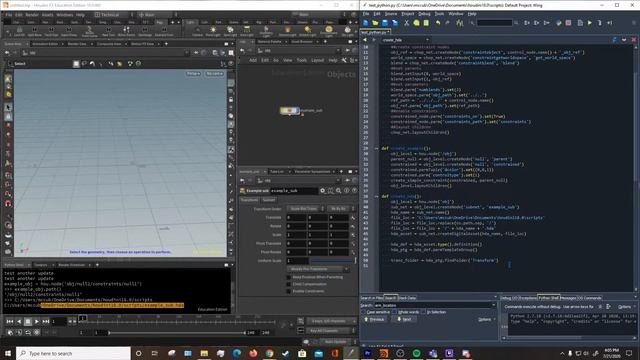The height and width of the screenshot is (360, 640).
Task: Click the Select tool arrow in viewport sidebar
Action: coord(8,107)
